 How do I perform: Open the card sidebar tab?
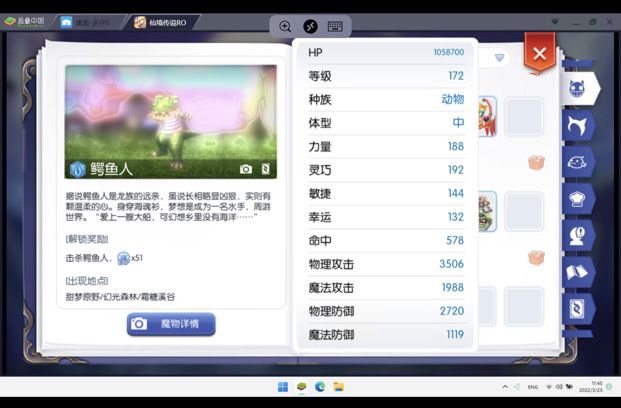point(577,309)
